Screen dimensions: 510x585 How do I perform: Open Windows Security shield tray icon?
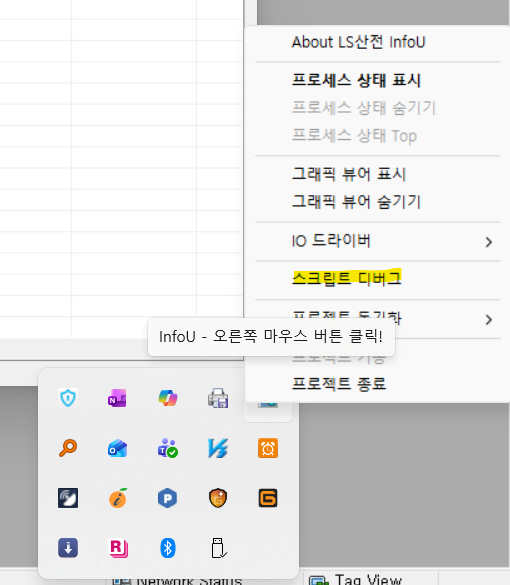tap(68, 398)
